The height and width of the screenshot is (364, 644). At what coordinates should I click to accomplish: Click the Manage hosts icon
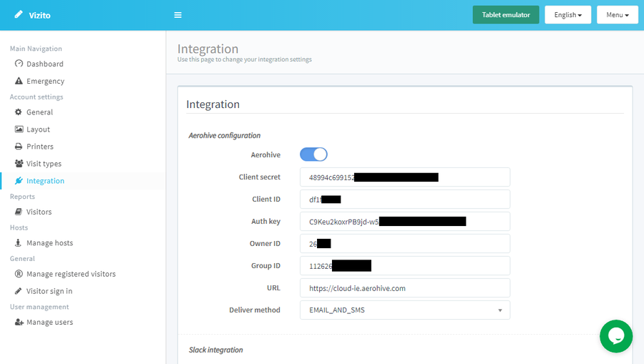tap(19, 243)
